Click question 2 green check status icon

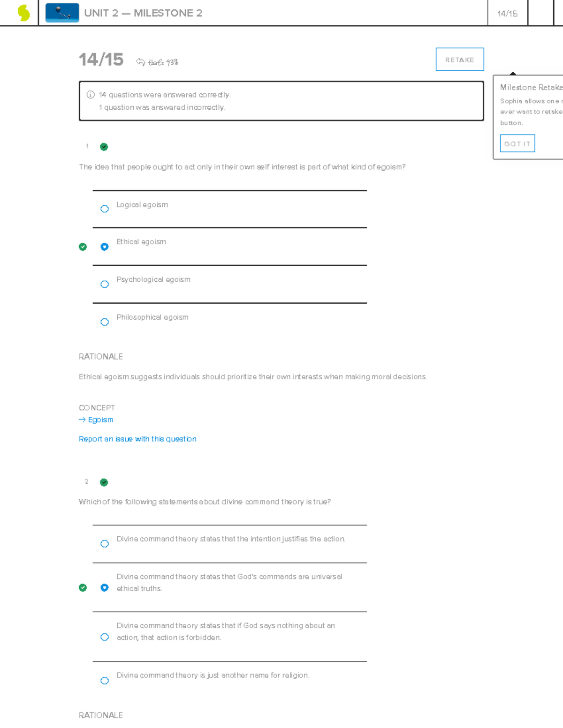(104, 482)
